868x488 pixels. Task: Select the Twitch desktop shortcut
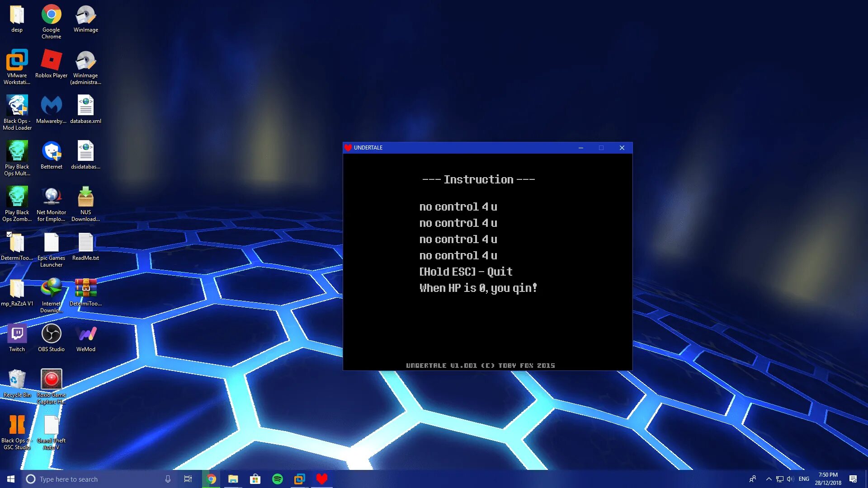point(17,335)
